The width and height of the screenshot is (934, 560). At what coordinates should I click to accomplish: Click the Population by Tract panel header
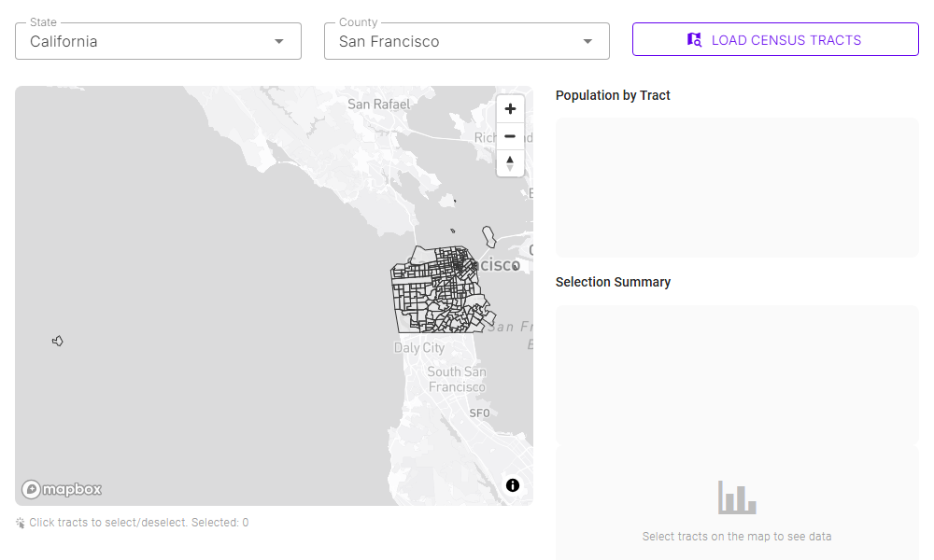coord(614,95)
